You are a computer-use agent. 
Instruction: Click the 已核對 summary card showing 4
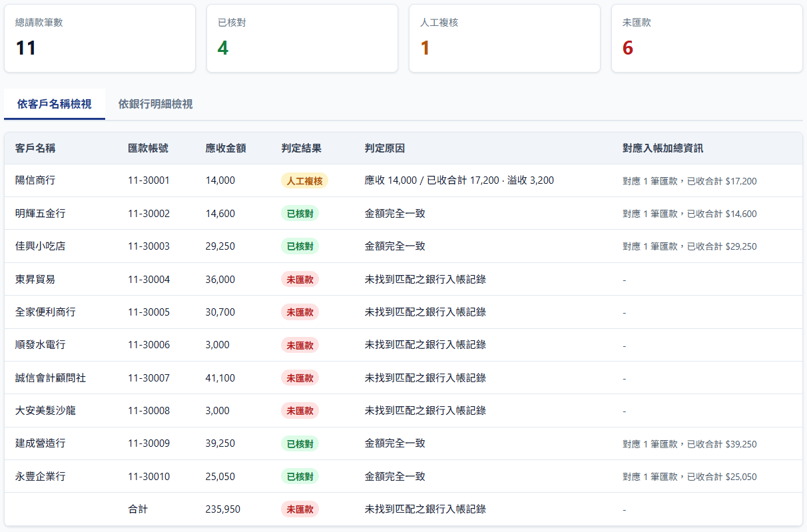click(302, 39)
